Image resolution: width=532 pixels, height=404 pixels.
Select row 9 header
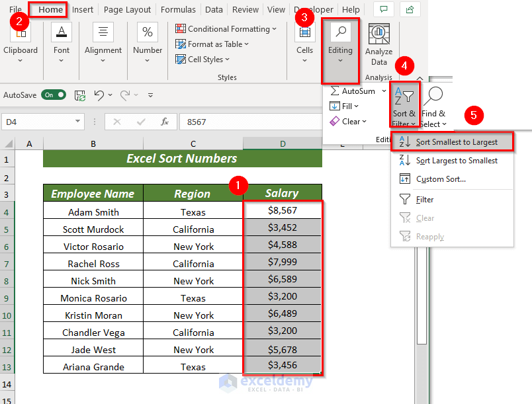(7, 298)
